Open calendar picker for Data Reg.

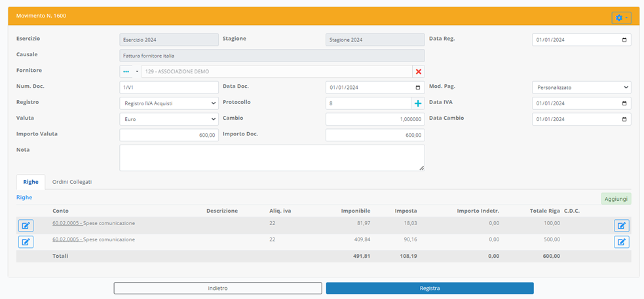[x=624, y=40]
